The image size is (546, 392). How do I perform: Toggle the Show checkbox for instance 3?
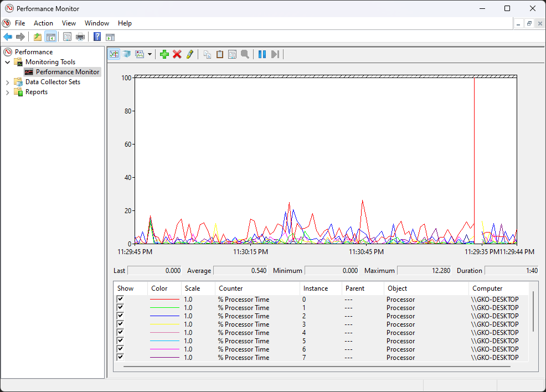[120, 324]
